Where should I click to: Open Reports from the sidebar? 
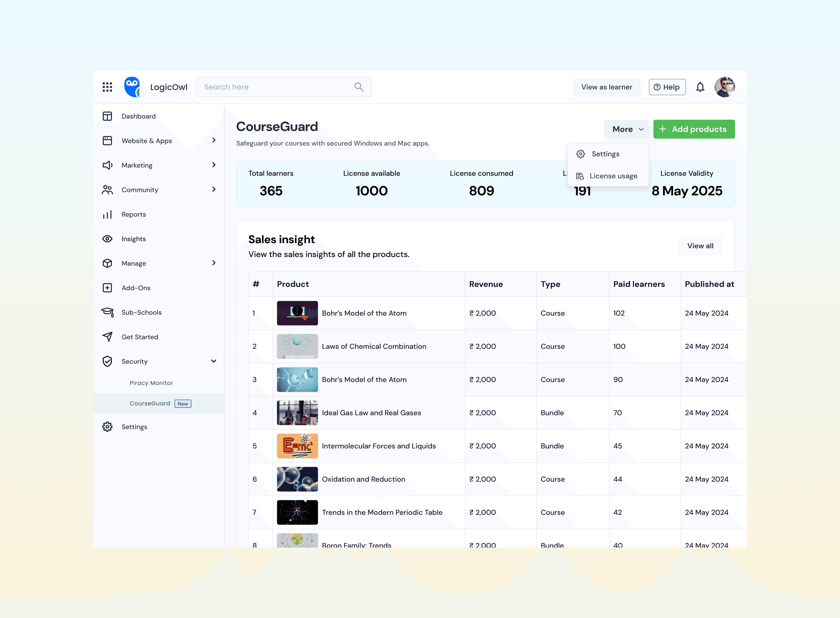(134, 214)
